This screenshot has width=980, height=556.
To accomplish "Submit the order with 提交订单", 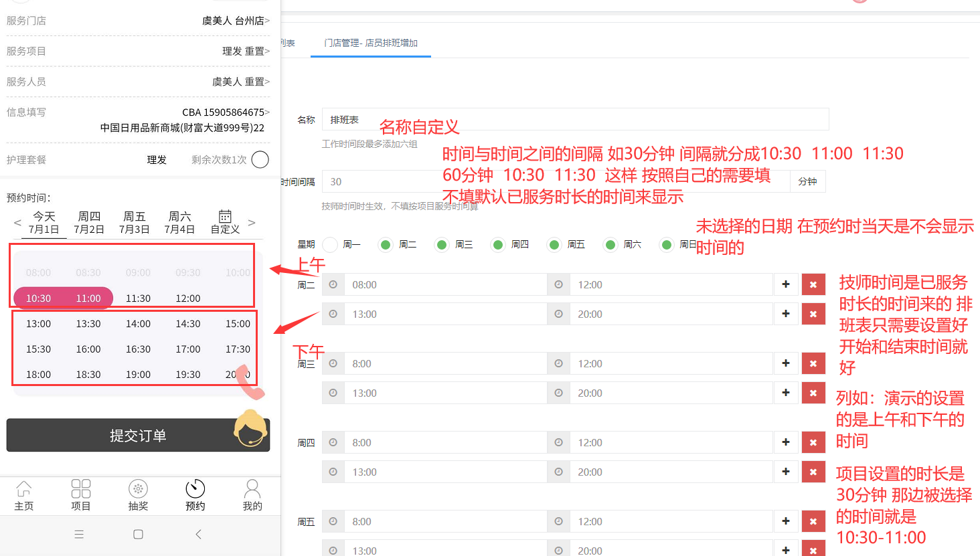I will coord(138,436).
